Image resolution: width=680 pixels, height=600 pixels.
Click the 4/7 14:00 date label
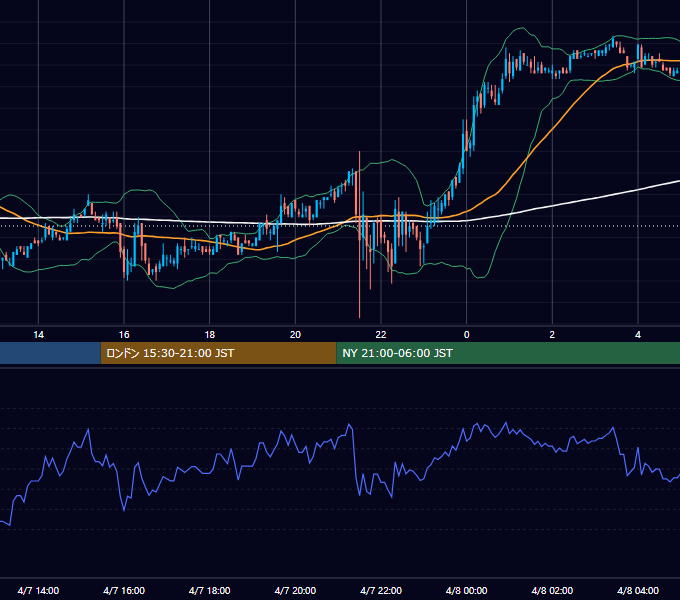[x=38, y=591]
